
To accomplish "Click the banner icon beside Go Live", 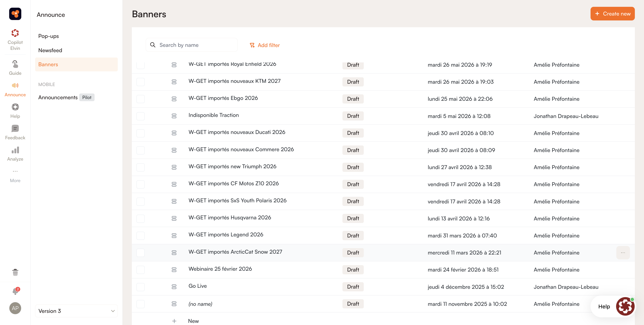I will (174, 287).
